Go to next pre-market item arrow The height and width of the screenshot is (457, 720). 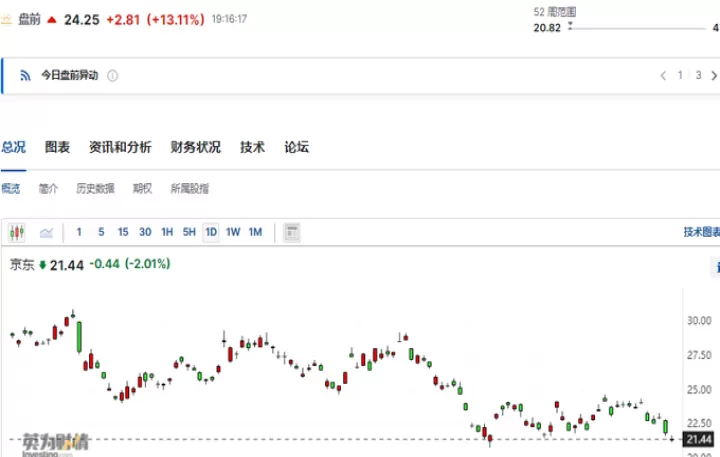714,75
